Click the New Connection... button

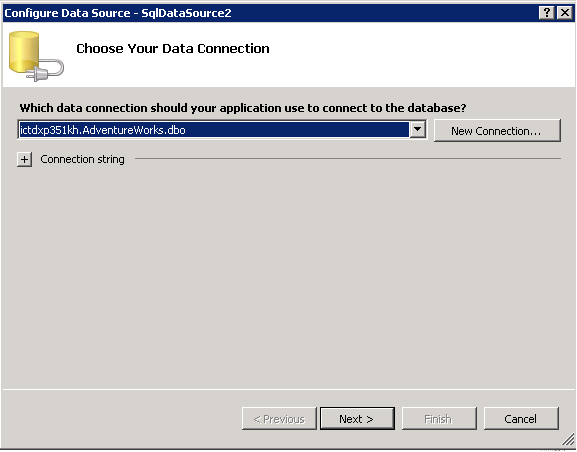(497, 130)
